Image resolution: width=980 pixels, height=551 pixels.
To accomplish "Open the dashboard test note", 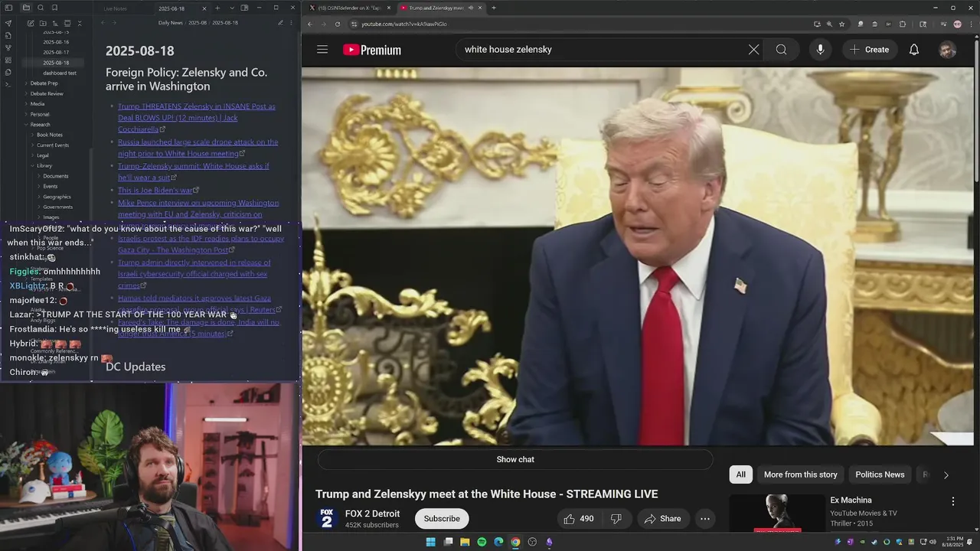I will coord(60,73).
